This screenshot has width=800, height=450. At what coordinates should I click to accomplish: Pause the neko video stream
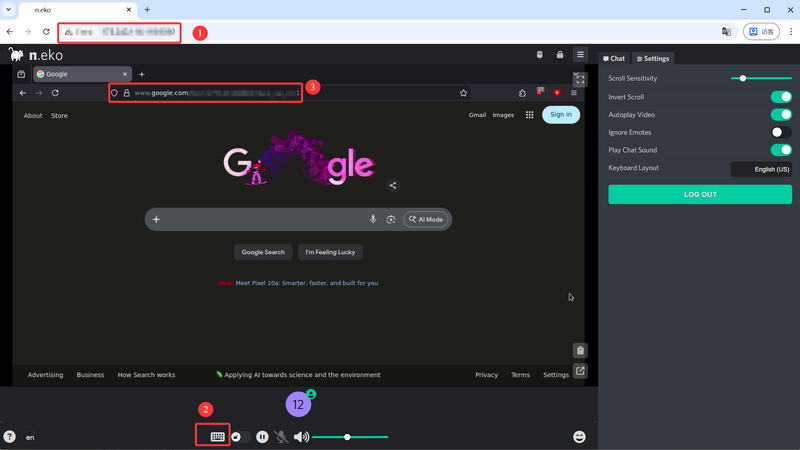click(262, 437)
